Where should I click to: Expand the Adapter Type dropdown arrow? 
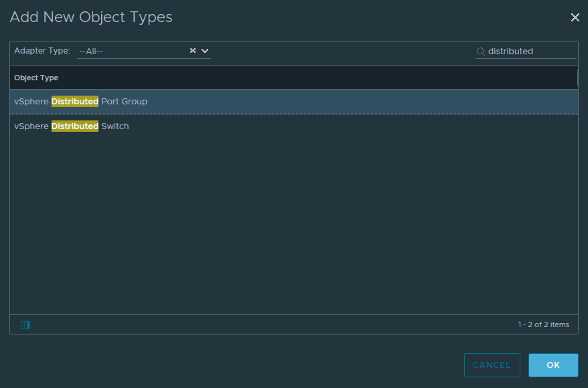(205, 51)
